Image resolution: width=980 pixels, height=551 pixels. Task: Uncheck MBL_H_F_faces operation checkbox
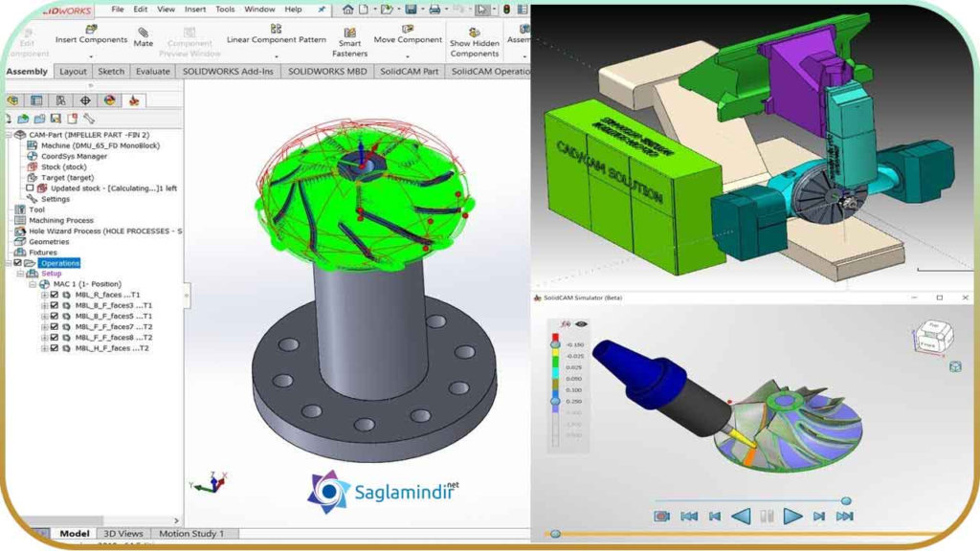point(55,348)
